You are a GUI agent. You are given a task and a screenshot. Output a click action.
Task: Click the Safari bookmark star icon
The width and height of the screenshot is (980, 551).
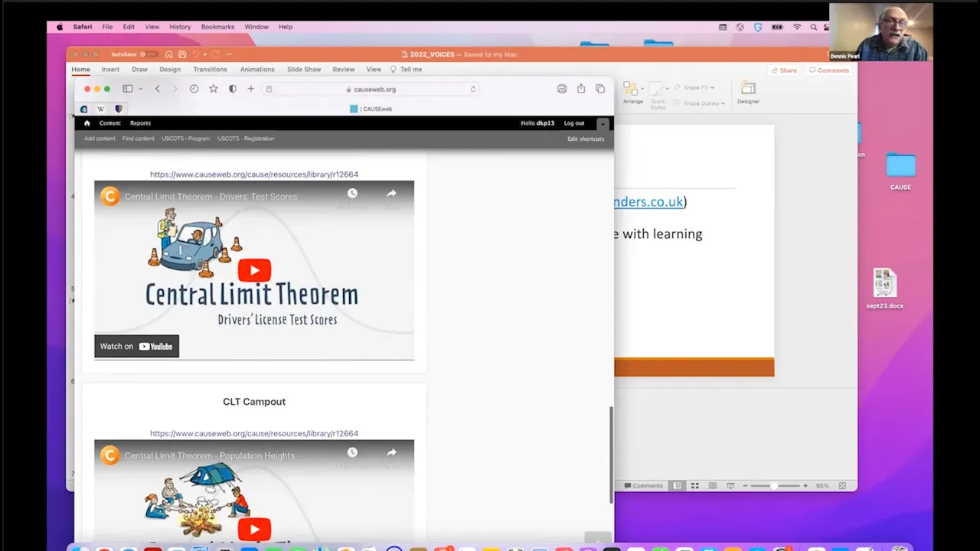pyautogui.click(x=214, y=89)
